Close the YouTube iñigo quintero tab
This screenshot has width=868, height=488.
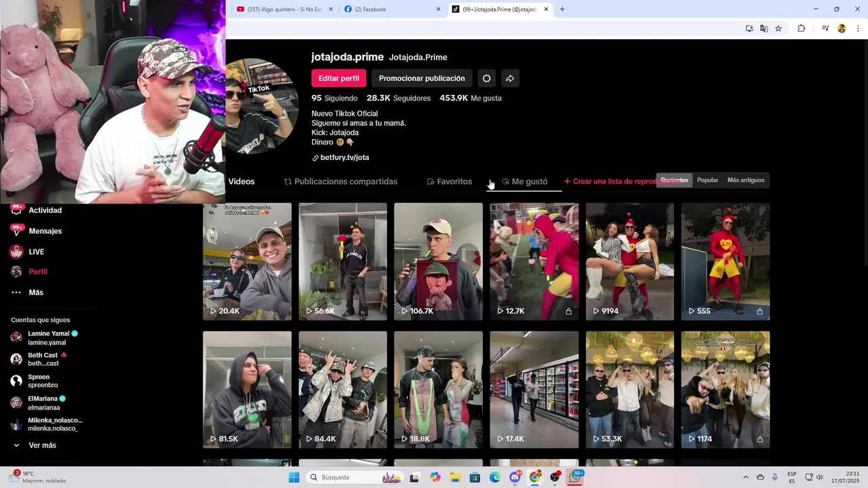tap(331, 9)
